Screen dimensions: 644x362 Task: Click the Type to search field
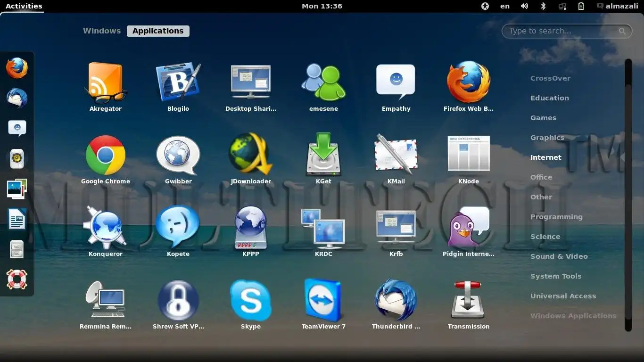567,31
